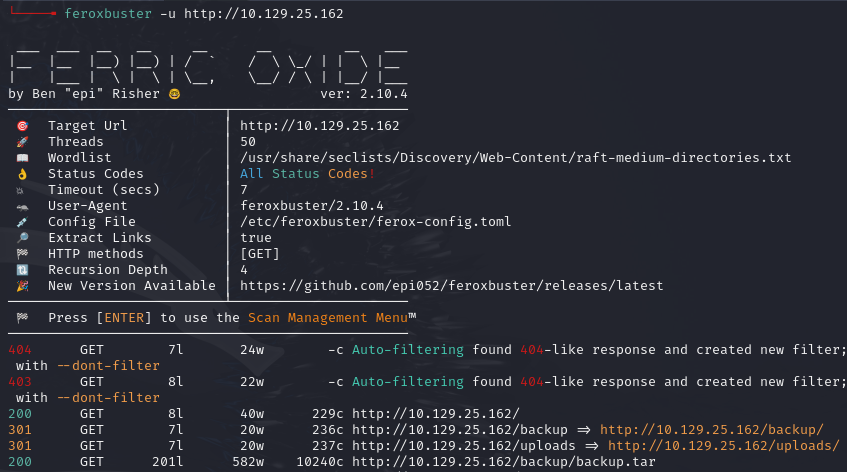Click the [ENTER] key hint text
This screenshot has width=847, height=472.
tap(124, 318)
